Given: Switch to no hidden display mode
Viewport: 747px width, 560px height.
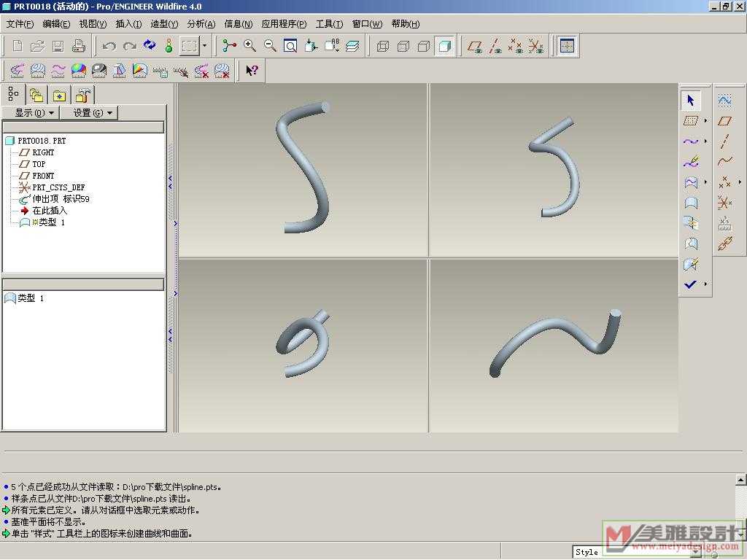Looking at the screenshot, I should click(424, 46).
